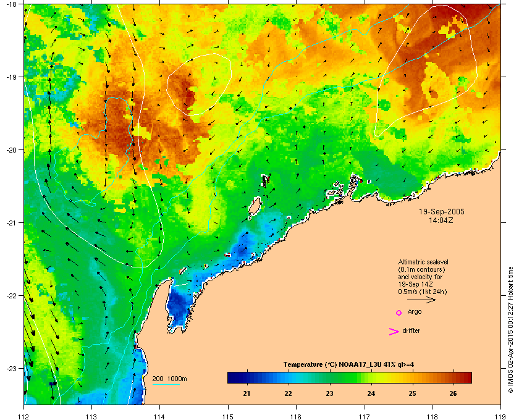This screenshot has width=519, height=420.
Task: Click the latitude axis label '-21'
Action: point(12,223)
